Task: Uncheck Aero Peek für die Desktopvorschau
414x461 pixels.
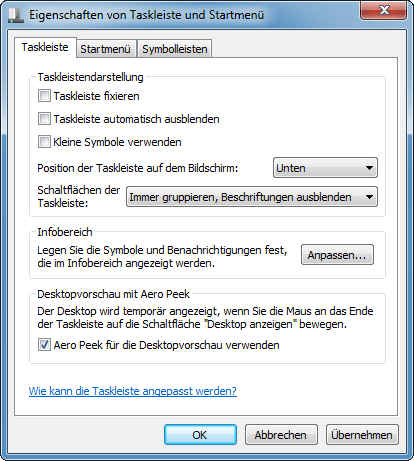Action: coord(44,345)
